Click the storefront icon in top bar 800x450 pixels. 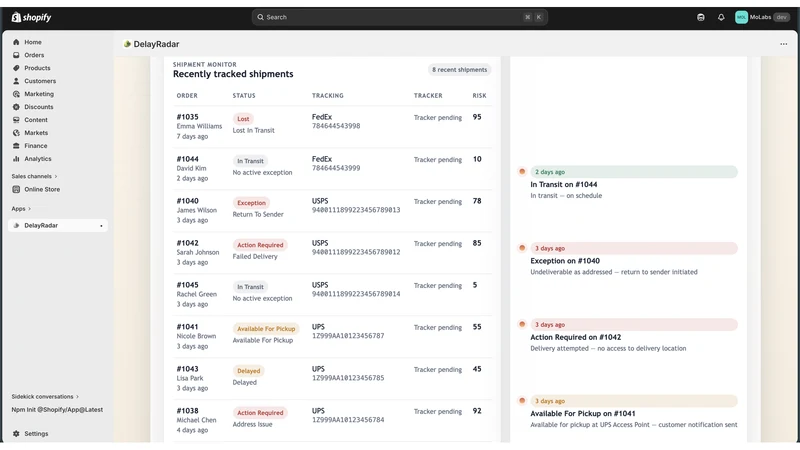point(701,17)
